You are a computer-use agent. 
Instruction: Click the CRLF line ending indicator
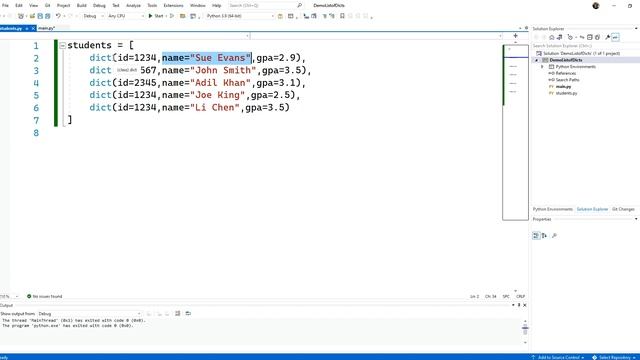pos(520,296)
